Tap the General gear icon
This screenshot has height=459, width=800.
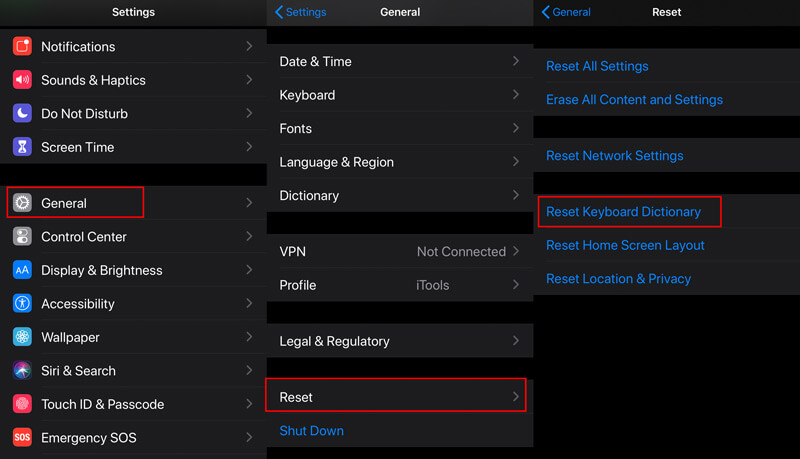coord(22,203)
